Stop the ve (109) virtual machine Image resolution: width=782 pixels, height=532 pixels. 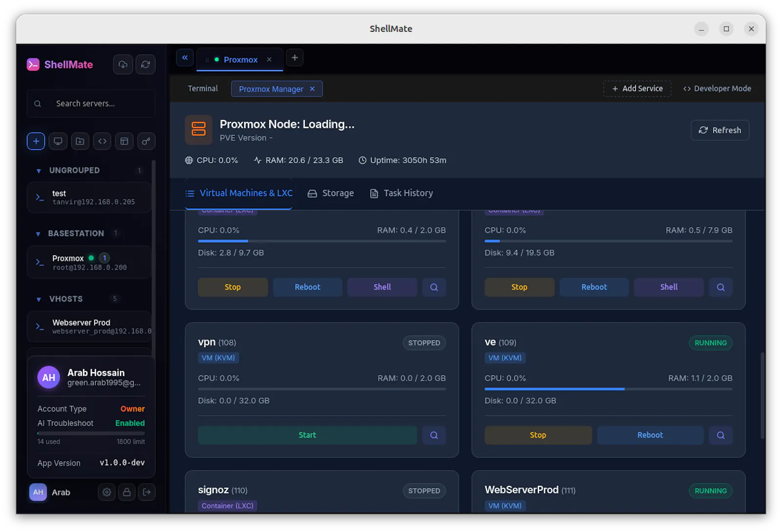tap(538, 435)
